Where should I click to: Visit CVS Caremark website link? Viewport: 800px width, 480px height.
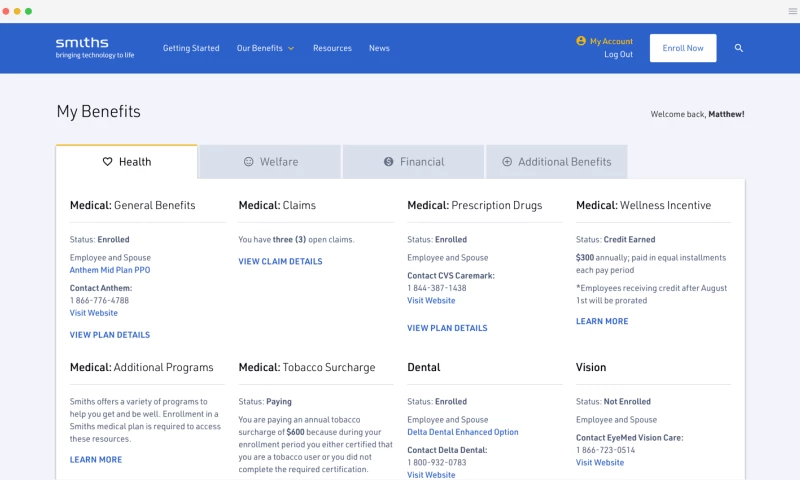431,301
